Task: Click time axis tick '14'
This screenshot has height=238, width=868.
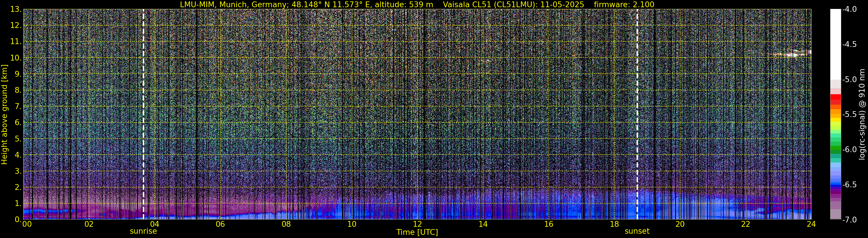Action: coord(483,224)
